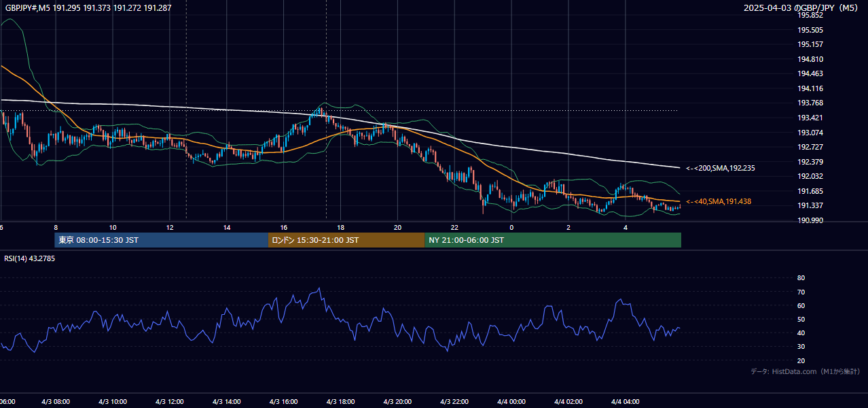Click price axis value 194.116
The height and width of the screenshot is (408, 868).
[x=810, y=88]
